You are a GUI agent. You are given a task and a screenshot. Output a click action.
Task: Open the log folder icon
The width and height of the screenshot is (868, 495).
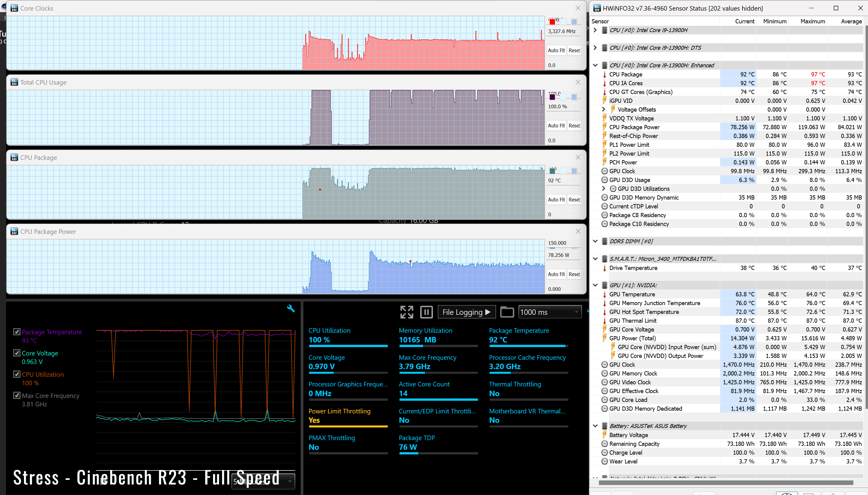507,312
